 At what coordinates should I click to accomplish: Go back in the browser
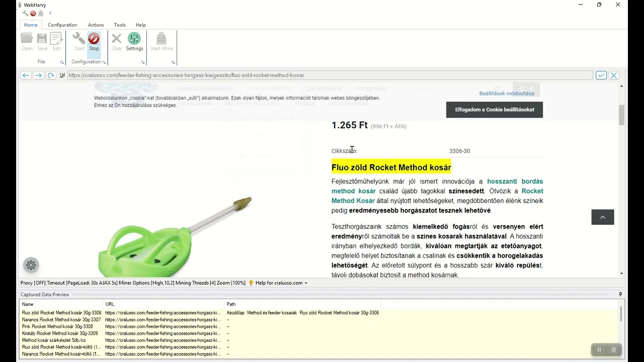tap(26, 75)
